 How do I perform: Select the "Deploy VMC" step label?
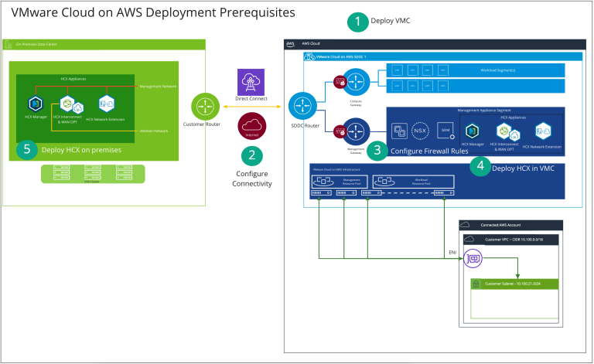pyautogui.click(x=390, y=21)
